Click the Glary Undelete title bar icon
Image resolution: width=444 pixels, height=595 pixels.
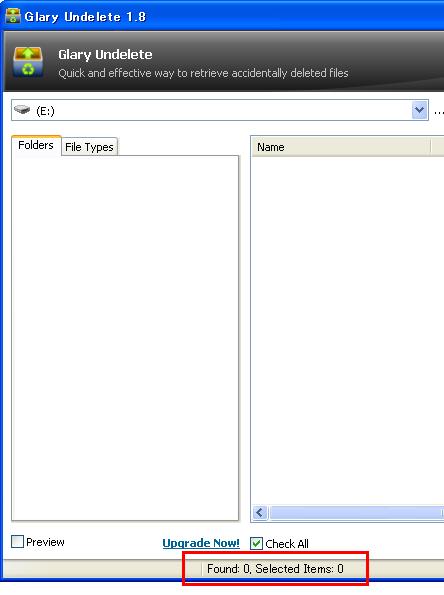click(13, 16)
